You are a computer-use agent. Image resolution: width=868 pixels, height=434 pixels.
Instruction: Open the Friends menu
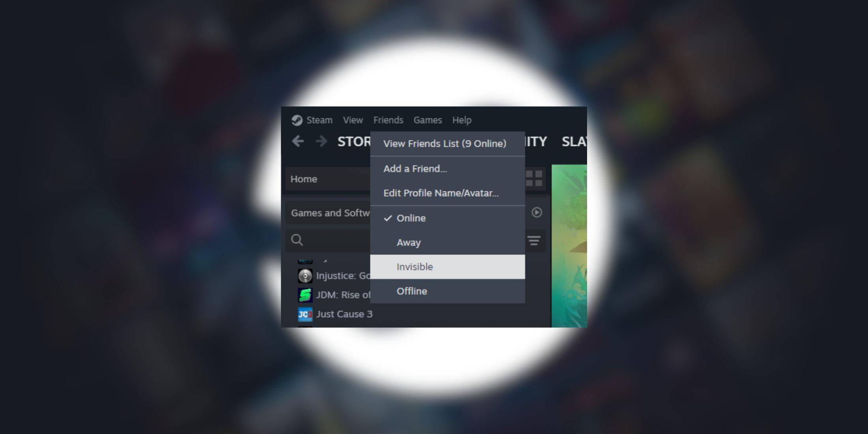[x=387, y=120]
